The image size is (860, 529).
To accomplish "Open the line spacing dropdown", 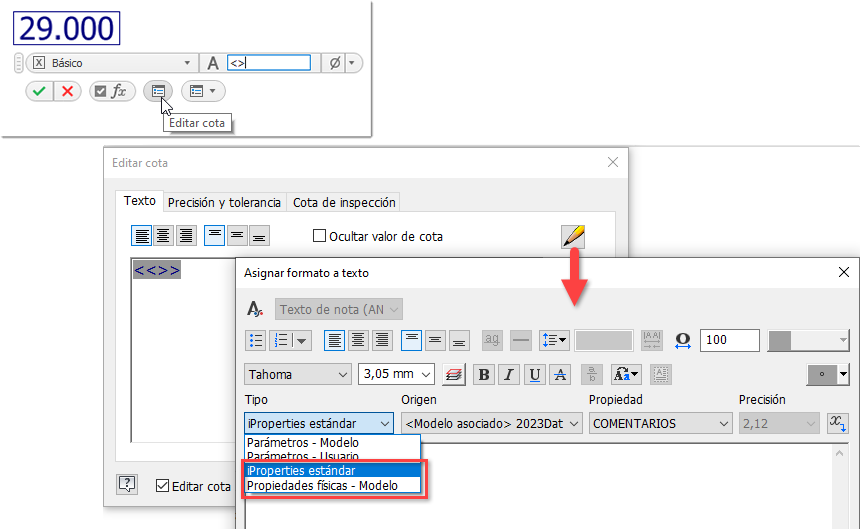I will coord(554,340).
